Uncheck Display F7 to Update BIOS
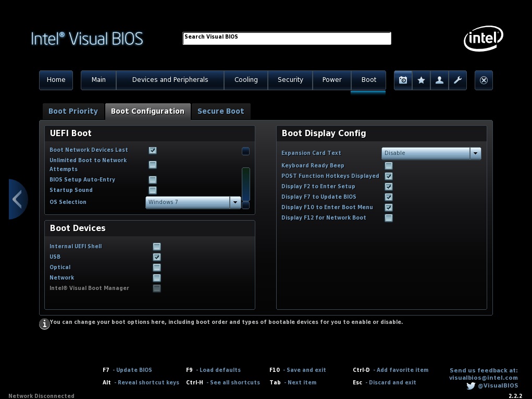The image size is (532, 399). 389,197
